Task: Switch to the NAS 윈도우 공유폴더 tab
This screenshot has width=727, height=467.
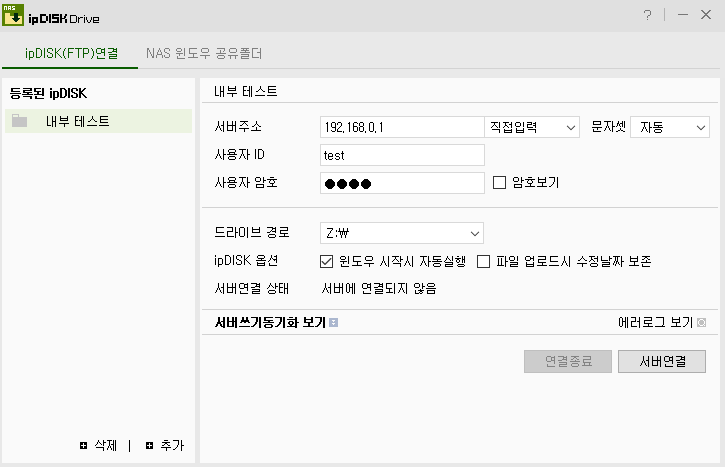Action: tap(204, 53)
